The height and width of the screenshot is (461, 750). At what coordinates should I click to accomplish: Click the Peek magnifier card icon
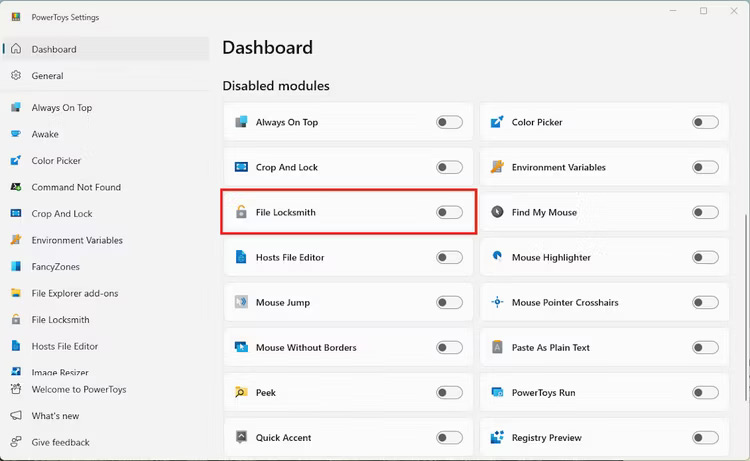coord(241,392)
